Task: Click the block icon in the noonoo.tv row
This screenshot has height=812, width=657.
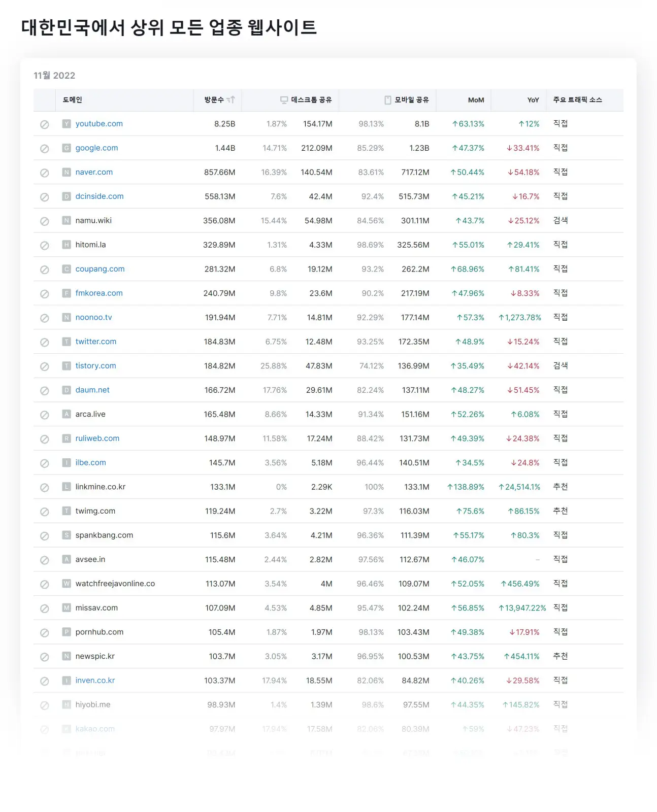Action: (45, 318)
